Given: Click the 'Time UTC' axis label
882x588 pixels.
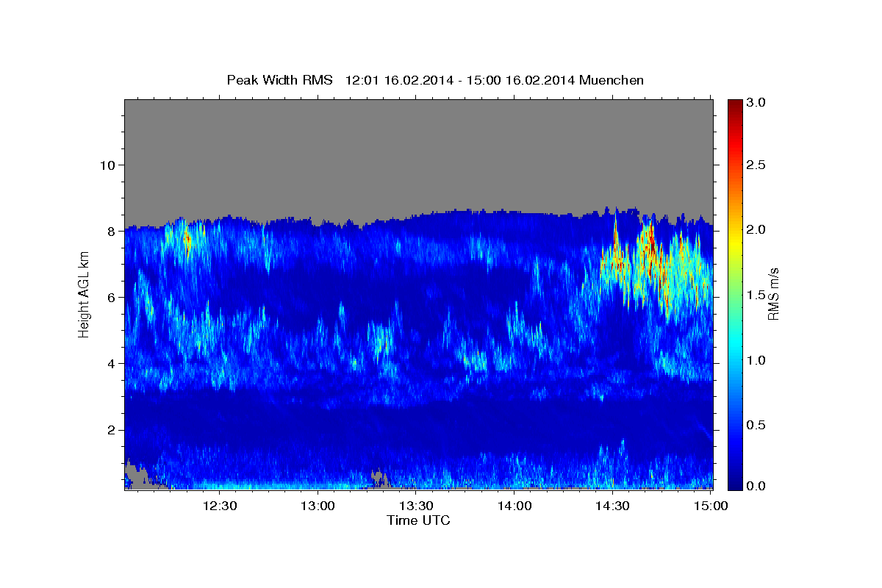Looking at the screenshot, I should coord(418,520).
